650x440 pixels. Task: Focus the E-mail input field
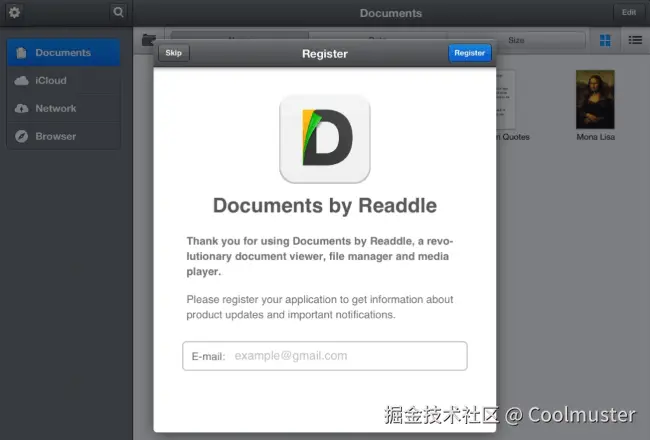coord(325,356)
